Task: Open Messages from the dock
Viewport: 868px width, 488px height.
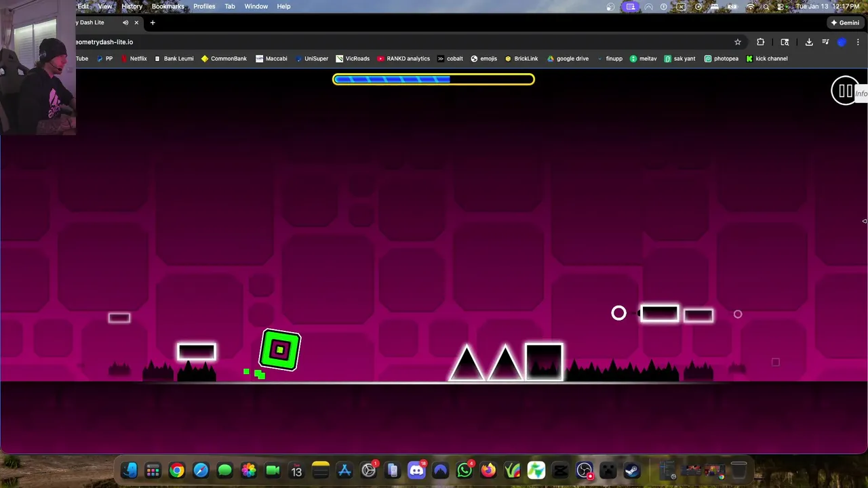Action: tap(224, 470)
